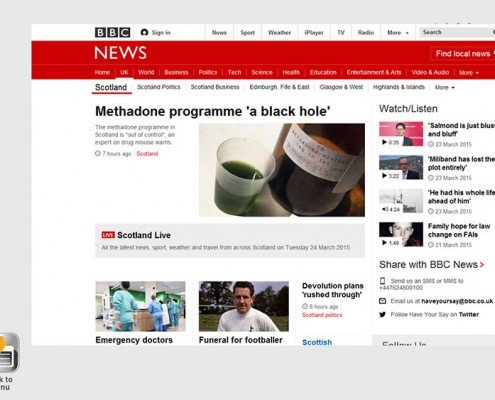Select Health in red news bar
495x400 pixels.
pos(291,72)
